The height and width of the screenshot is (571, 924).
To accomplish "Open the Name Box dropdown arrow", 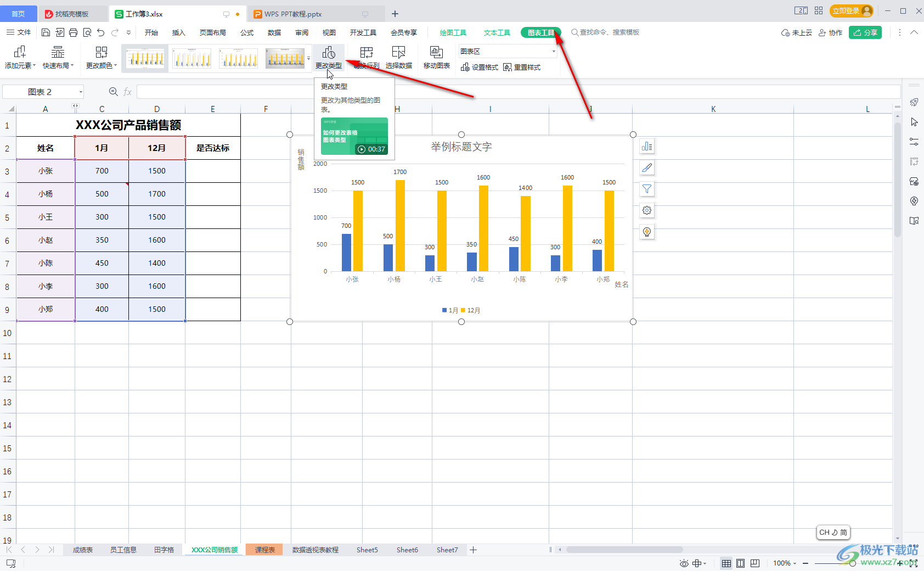I will tap(81, 92).
